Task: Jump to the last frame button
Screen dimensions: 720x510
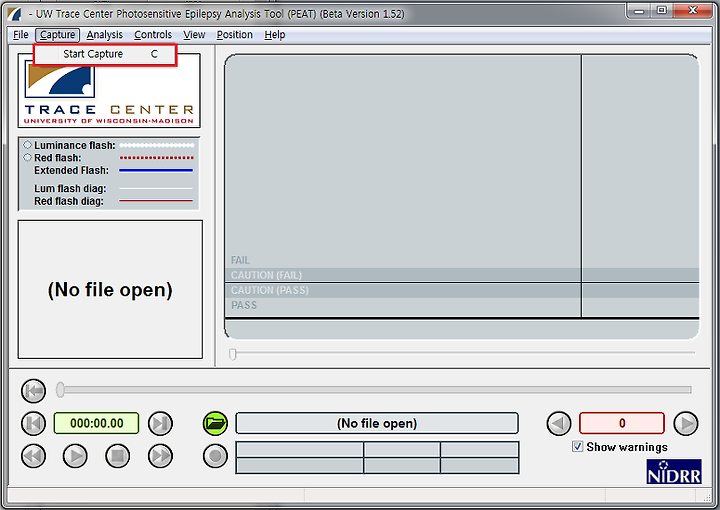Action: 160,423
